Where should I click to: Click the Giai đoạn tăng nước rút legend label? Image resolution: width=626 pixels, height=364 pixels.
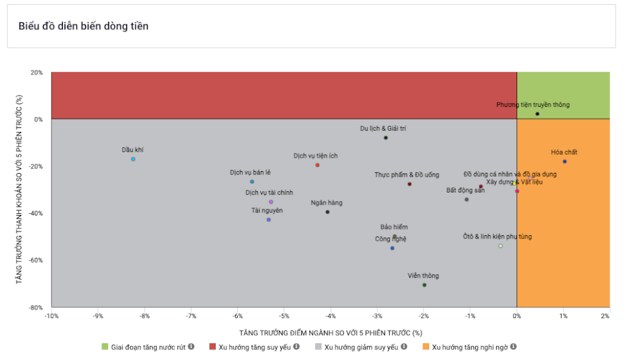pyautogui.click(x=148, y=348)
